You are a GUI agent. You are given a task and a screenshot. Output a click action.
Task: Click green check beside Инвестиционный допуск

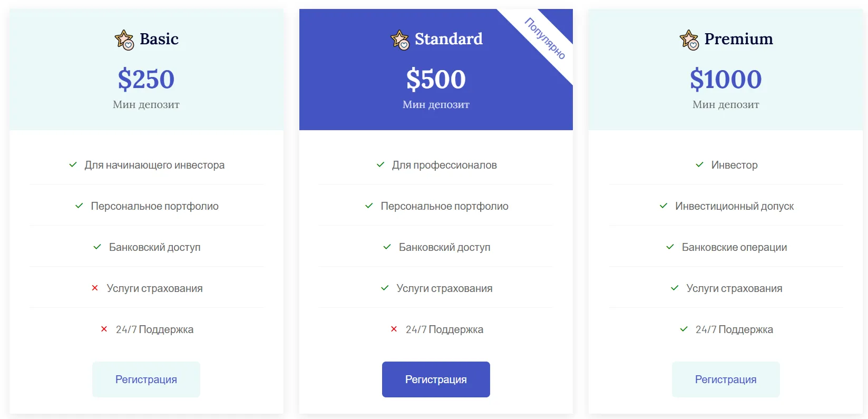click(x=664, y=206)
